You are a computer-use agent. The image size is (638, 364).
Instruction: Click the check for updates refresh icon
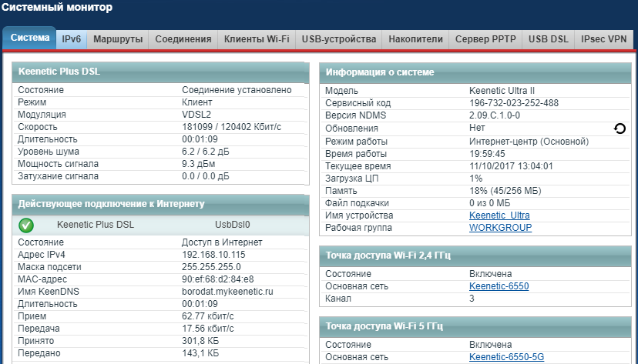(x=620, y=129)
